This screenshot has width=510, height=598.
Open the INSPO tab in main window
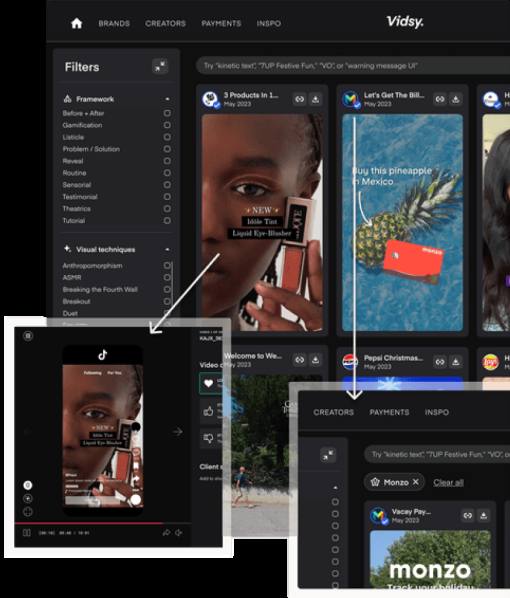[x=269, y=23]
